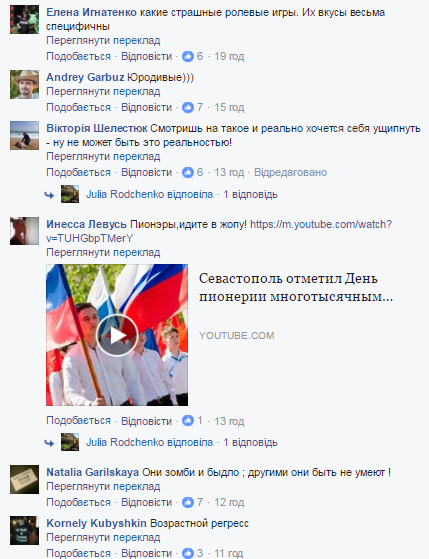429x559 pixels.
Task: Open Natalia Garilskaya's profile name
Action: pyautogui.click(x=93, y=472)
